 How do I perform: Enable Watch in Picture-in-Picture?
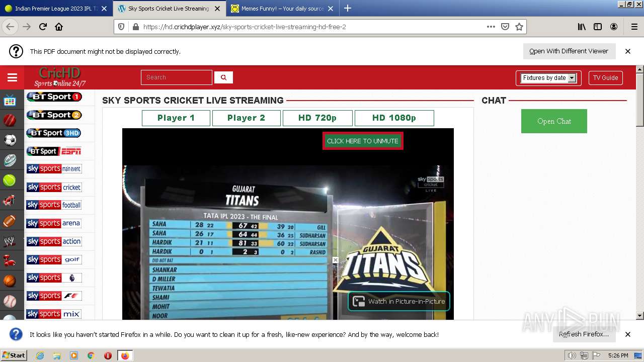coord(399,301)
